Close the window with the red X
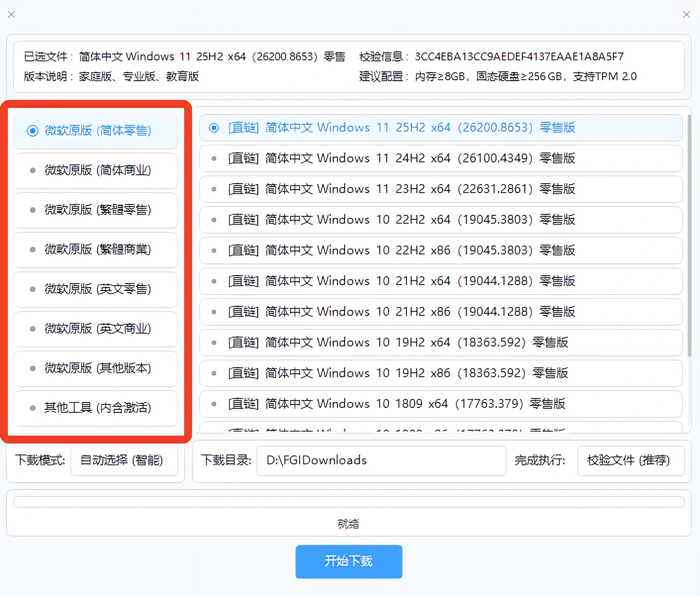Screen dimensions: 700x596 [687, 14]
